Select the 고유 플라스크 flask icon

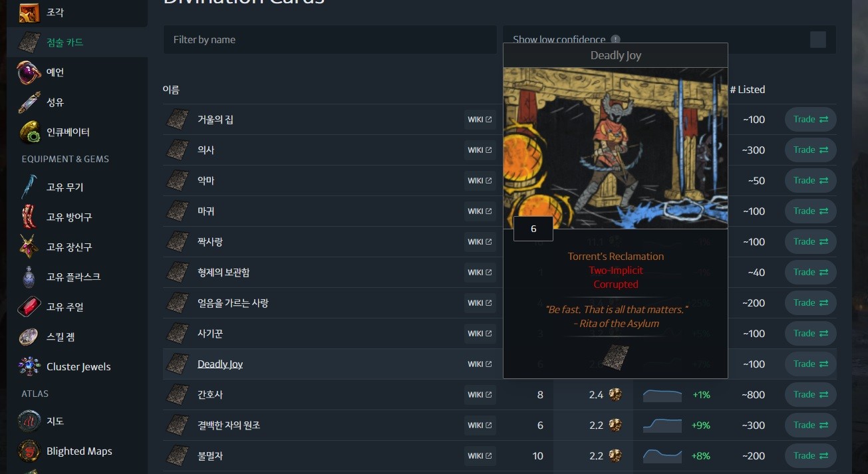pos(29,277)
